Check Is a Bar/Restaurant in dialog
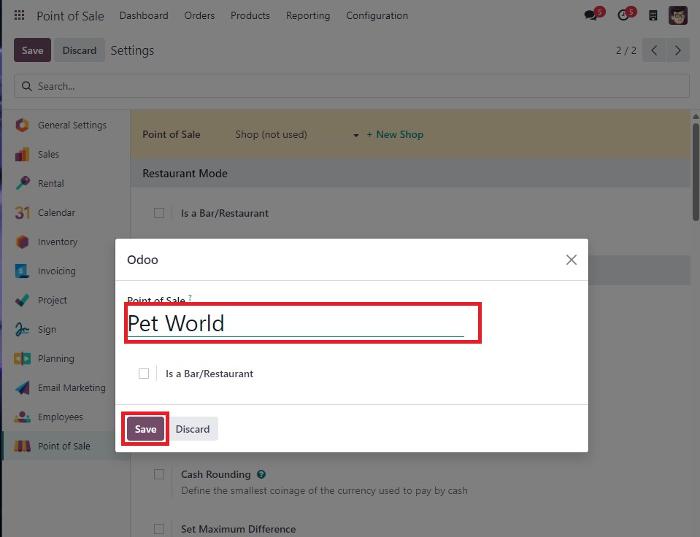 pyautogui.click(x=144, y=374)
